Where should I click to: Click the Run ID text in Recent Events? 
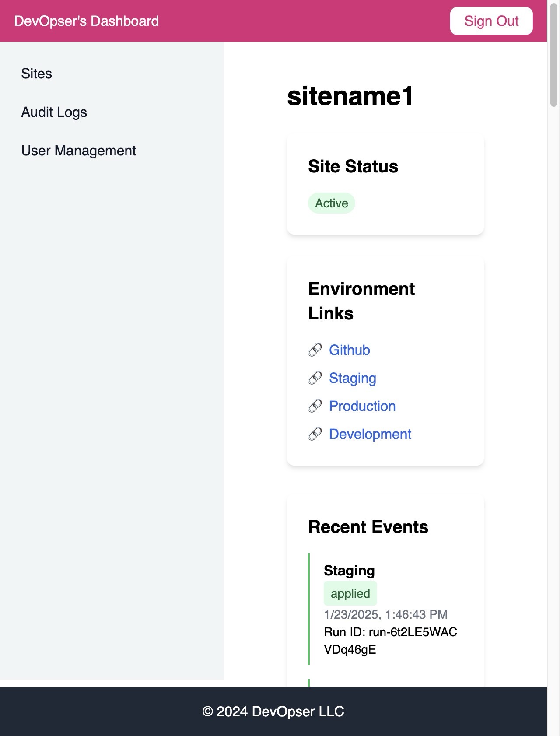click(x=391, y=641)
